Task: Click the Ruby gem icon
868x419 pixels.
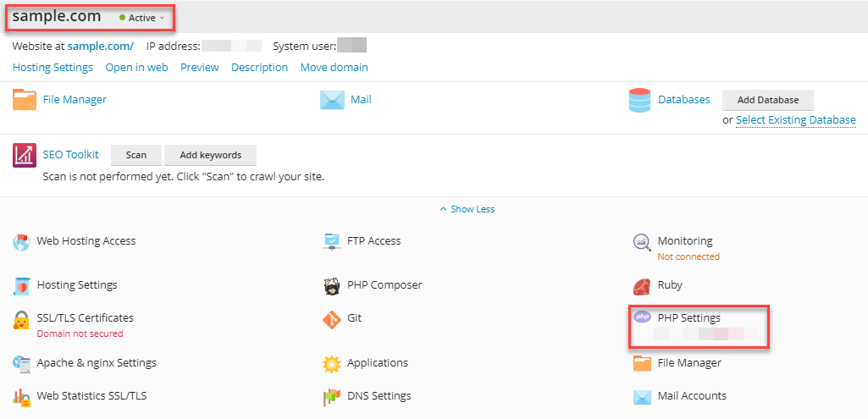Action: [x=642, y=285]
